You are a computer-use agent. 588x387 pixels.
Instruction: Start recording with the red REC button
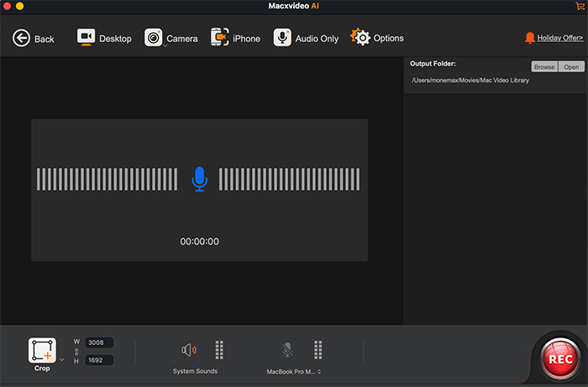coord(560,358)
